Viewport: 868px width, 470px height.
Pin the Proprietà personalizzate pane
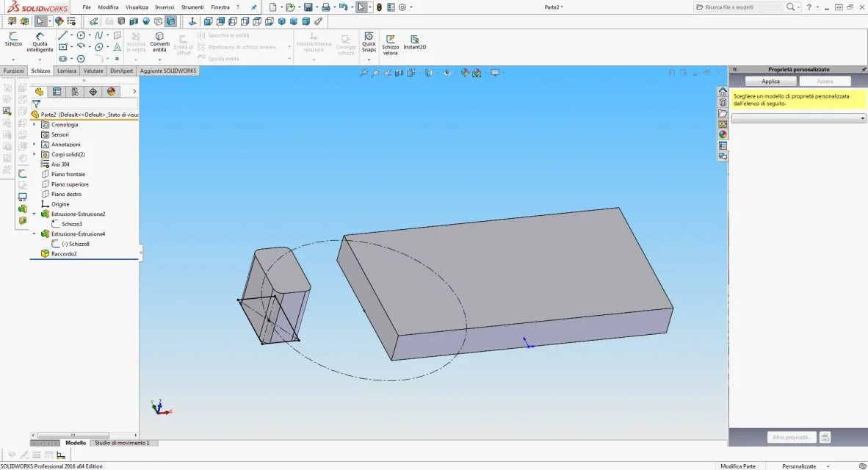click(x=863, y=70)
